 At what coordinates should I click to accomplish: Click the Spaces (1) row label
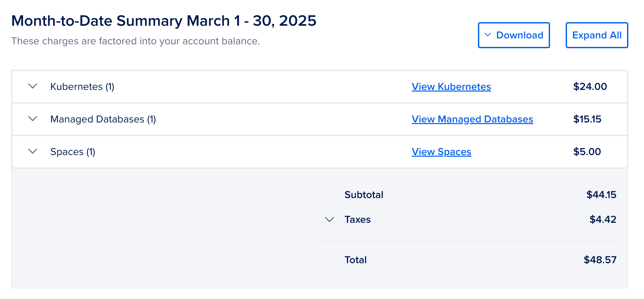(x=73, y=152)
